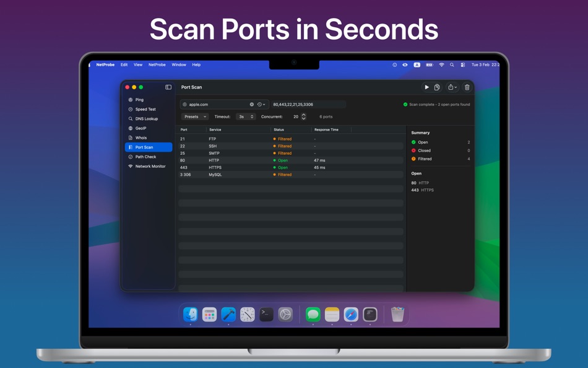Image resolution: width=588 pixels, height=368 pixels.
Task: Clear the apple.com host field
Action: 252,104
